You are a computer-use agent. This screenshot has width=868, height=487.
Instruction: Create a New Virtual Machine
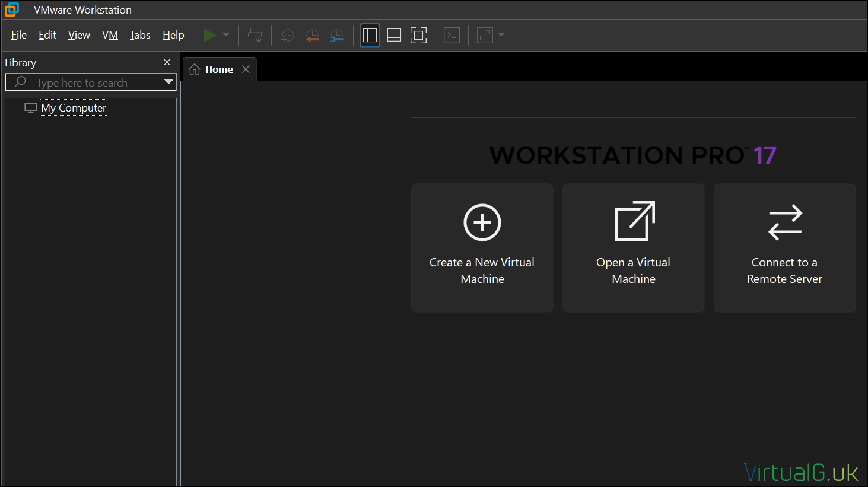(482, 247)
